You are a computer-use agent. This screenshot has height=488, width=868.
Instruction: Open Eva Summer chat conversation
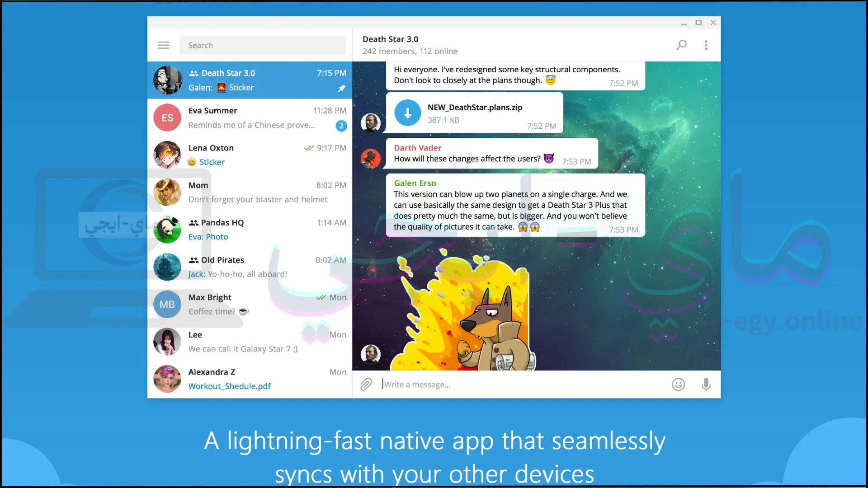(249, 117)
